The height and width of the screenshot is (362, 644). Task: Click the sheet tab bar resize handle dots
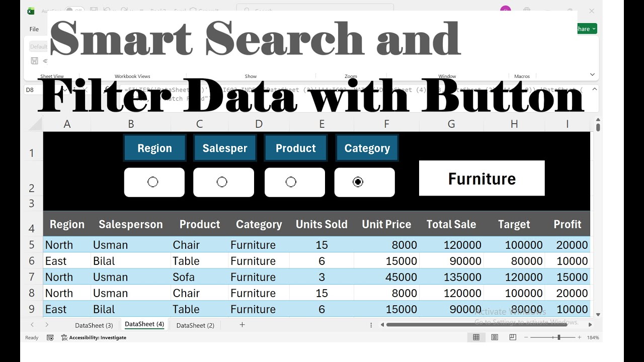point(371,325)
